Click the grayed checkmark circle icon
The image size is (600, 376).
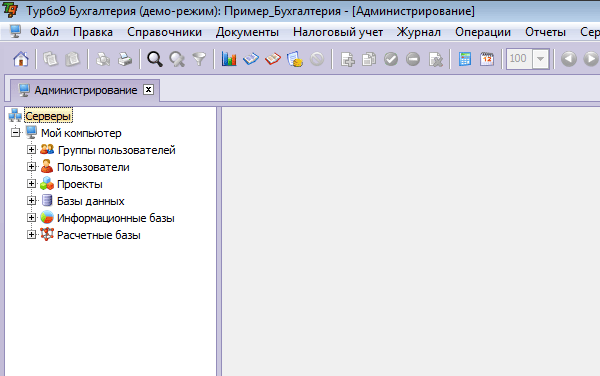[391, 59]
